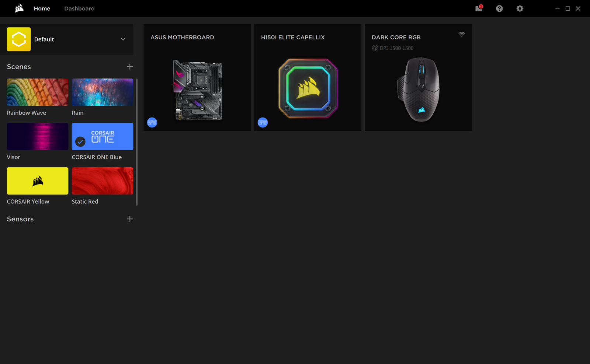Open notifications inbox with red badge
The width and height of the screenshot is (590, 364).
[479, 8]
